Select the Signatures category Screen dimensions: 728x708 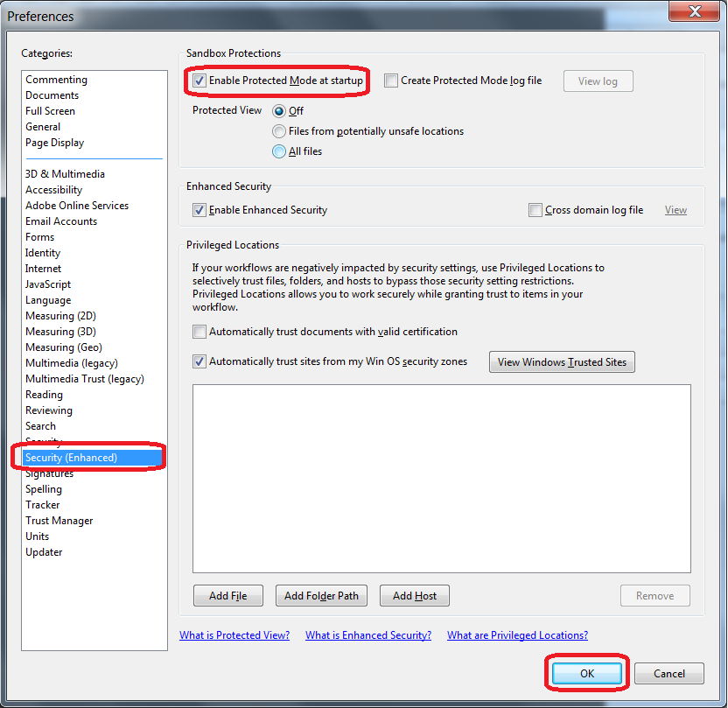pos(49,473)
